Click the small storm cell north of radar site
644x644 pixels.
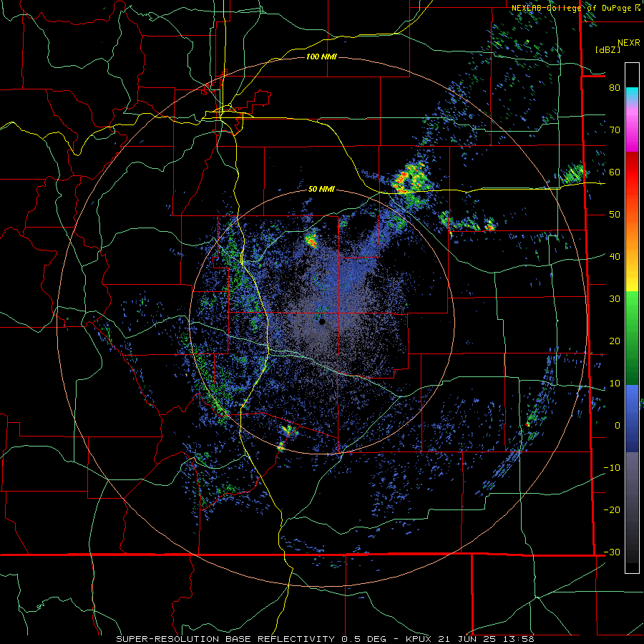311,239
